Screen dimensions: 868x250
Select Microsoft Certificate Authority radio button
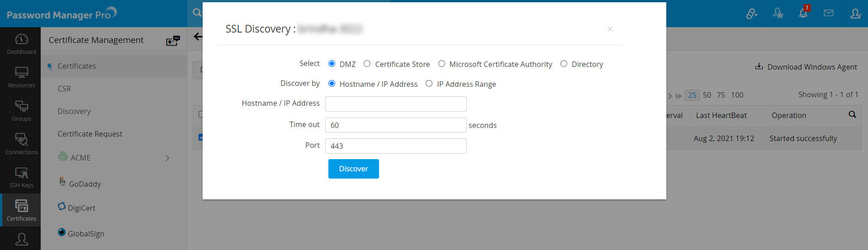pos(441,64)
